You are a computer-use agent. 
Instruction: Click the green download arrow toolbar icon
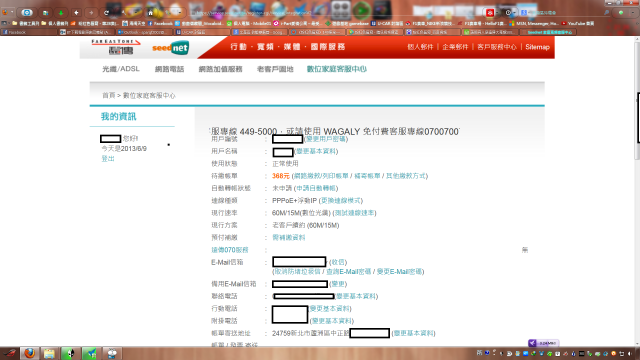pos(60,13)
